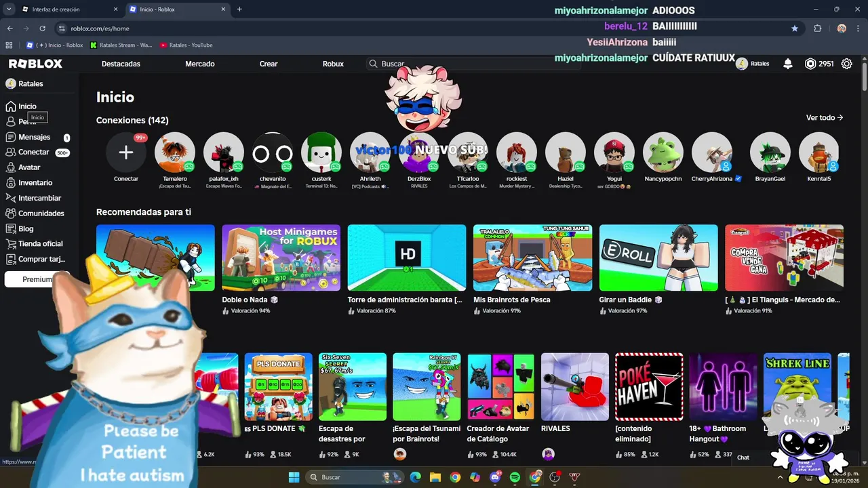868x488 pixels.
Task: Open Blog in the sidebar
Action: [26, 229]
